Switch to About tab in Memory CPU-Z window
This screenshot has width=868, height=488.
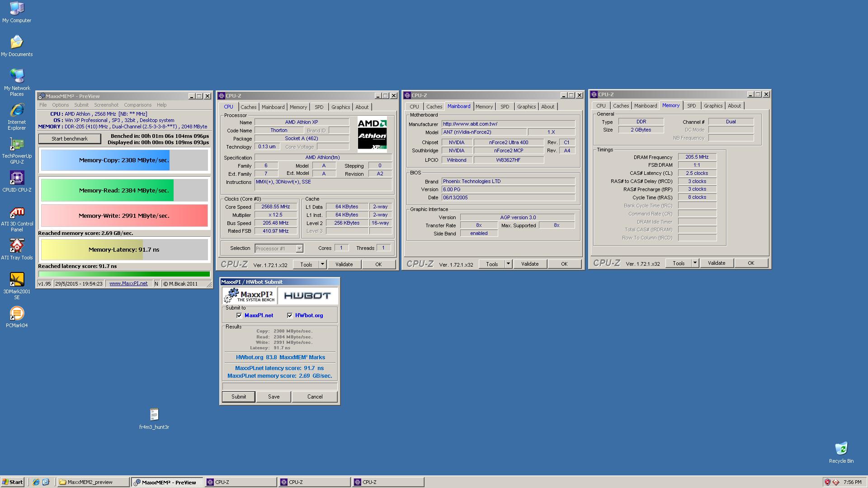point(734,106)
